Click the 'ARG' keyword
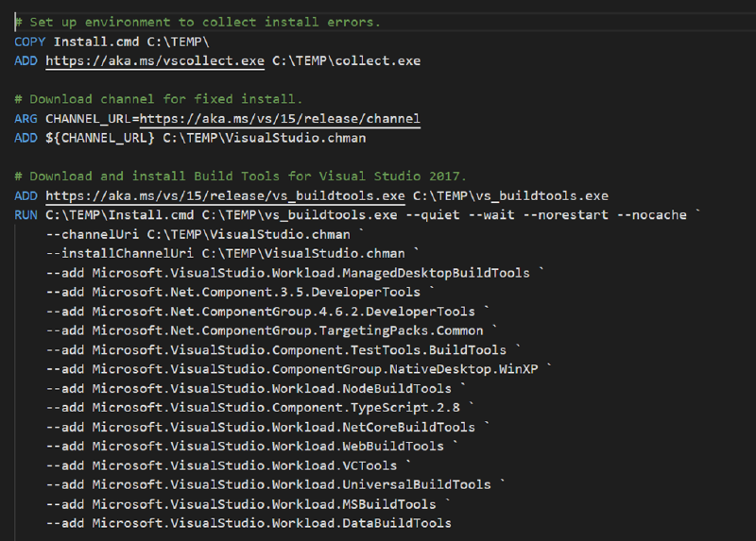 26,119
